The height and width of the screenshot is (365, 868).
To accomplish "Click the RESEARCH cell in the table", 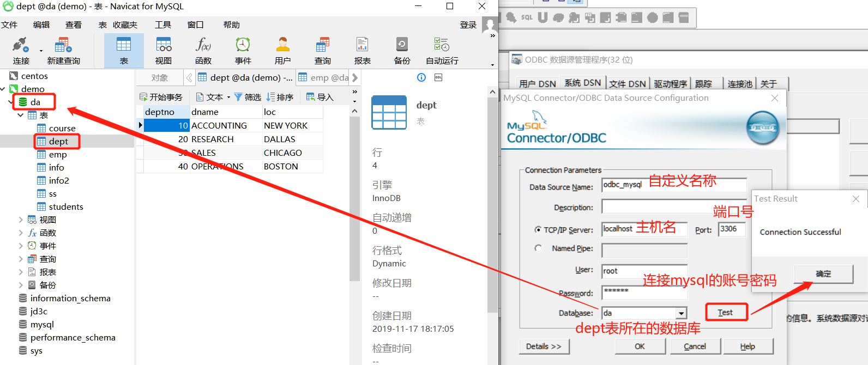I will (226, 139).
